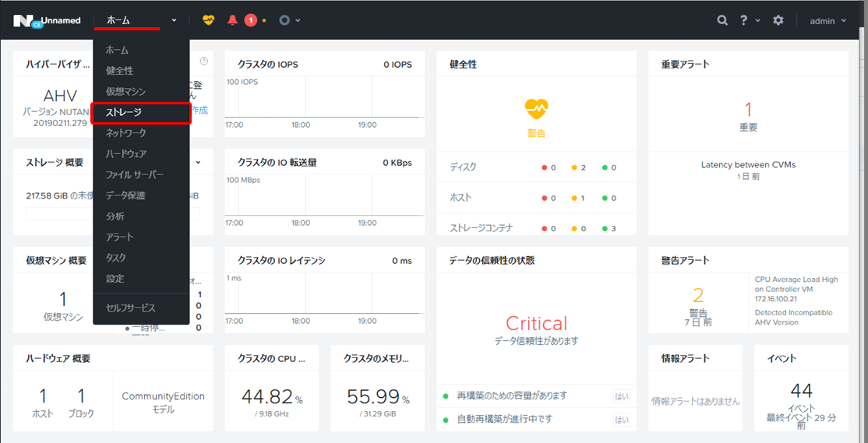The height and width of the screenshot is (443, 868).
Task: Click the 44 events count
Action: (801, 391)
